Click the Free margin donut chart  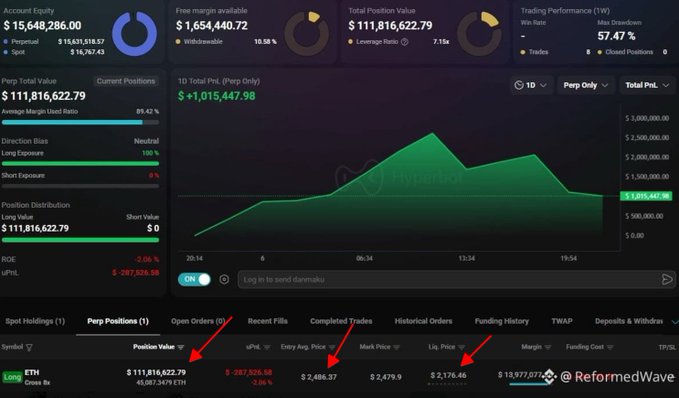coord(307,33)
